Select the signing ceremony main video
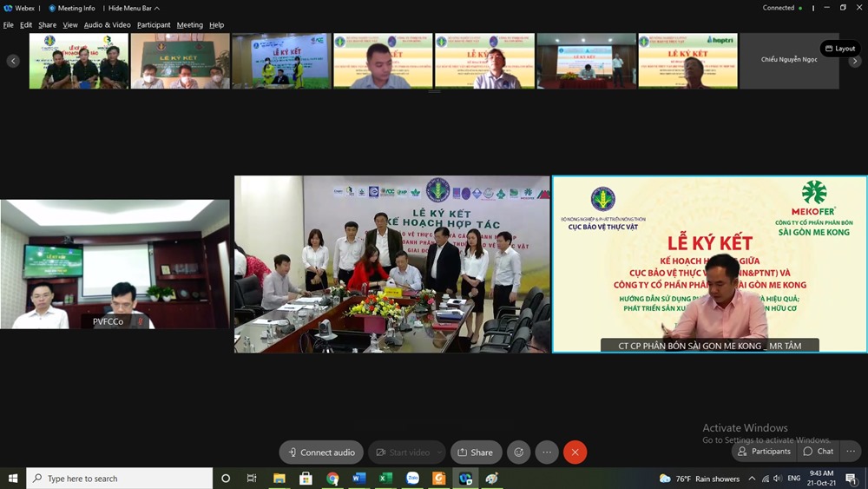868x489 pixels. (392, 264)
